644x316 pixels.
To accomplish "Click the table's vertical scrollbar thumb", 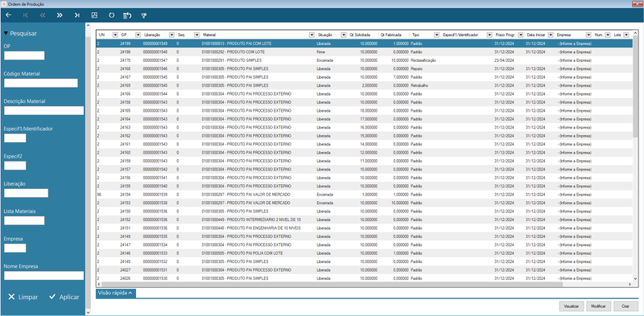I will 635,86.
